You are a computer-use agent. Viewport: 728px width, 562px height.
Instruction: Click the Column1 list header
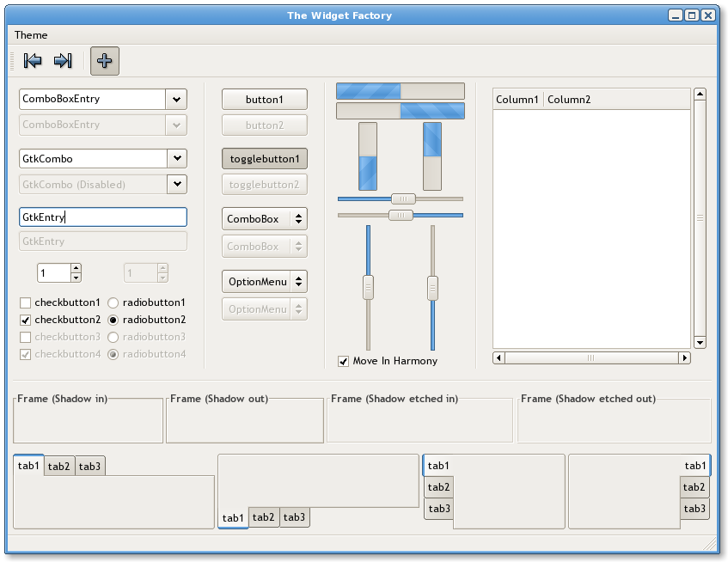(517, 99)
